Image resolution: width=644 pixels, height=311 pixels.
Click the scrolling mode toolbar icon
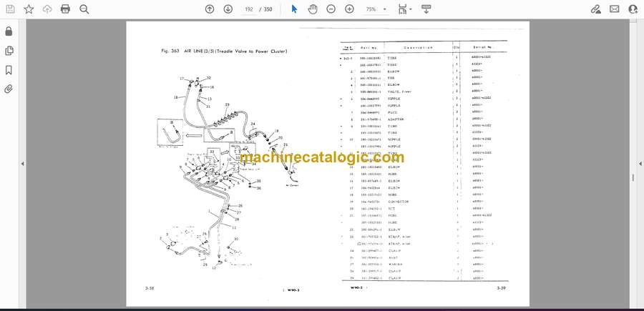coord(426,9)
